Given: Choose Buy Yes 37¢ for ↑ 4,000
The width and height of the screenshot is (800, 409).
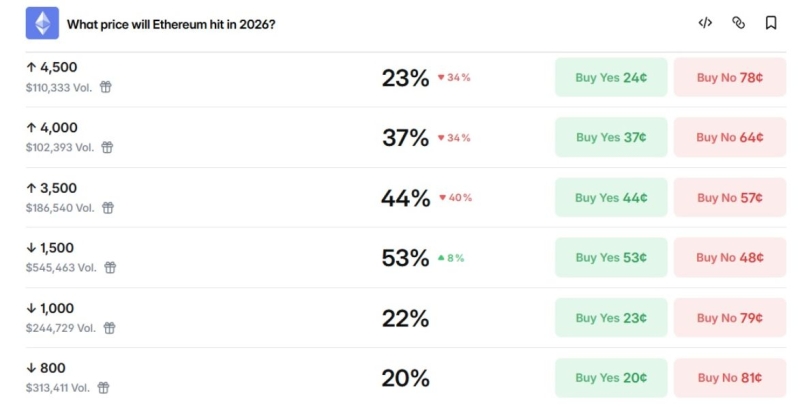Looking at the screenshot, I should (x=610, y=137).
